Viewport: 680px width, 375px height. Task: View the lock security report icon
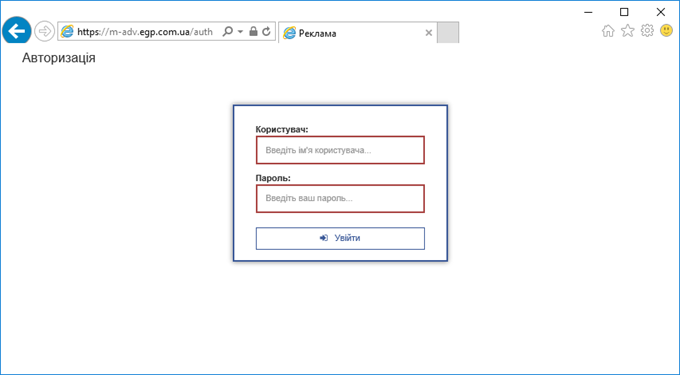[254, 31]
